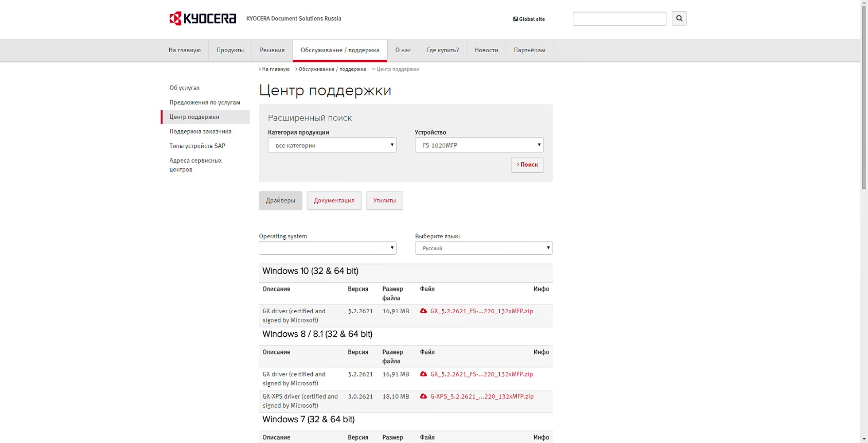Click the 18,10 MB file size cell
Image resolution: width=868 pixels, height=443 pixels.
[396, 396]
